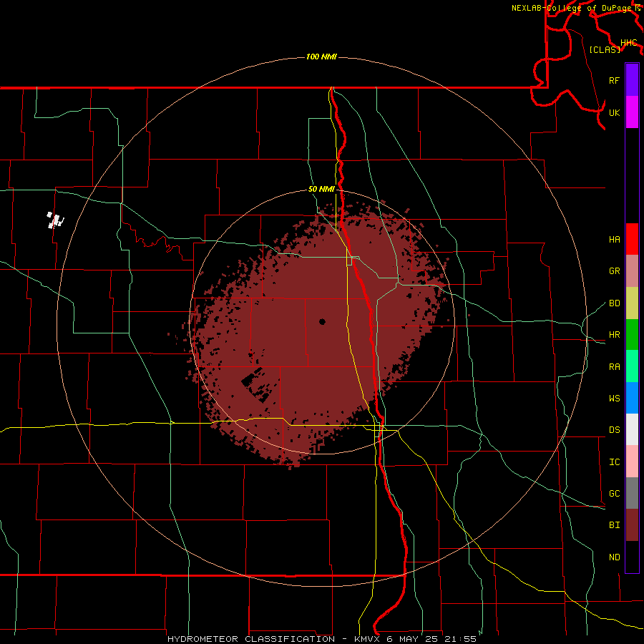This screenshot has height=644, width=644.
Task: Click the black radar site dot
Action: click(322, 321)
